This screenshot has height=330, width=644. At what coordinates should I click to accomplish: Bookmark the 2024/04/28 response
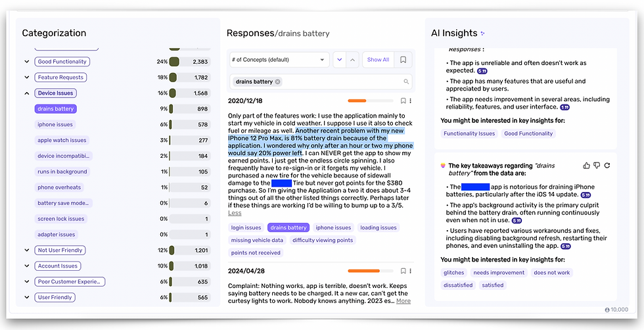(403, 271)
